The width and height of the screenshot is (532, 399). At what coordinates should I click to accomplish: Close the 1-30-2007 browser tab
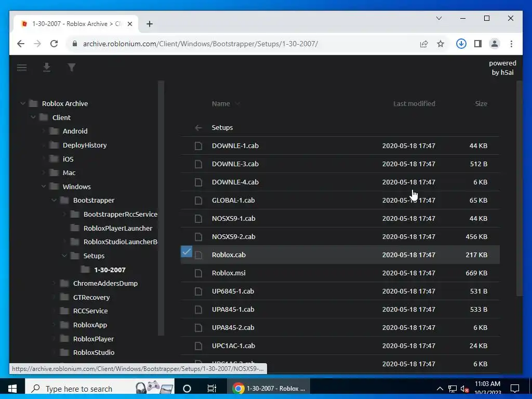(129, 24)
